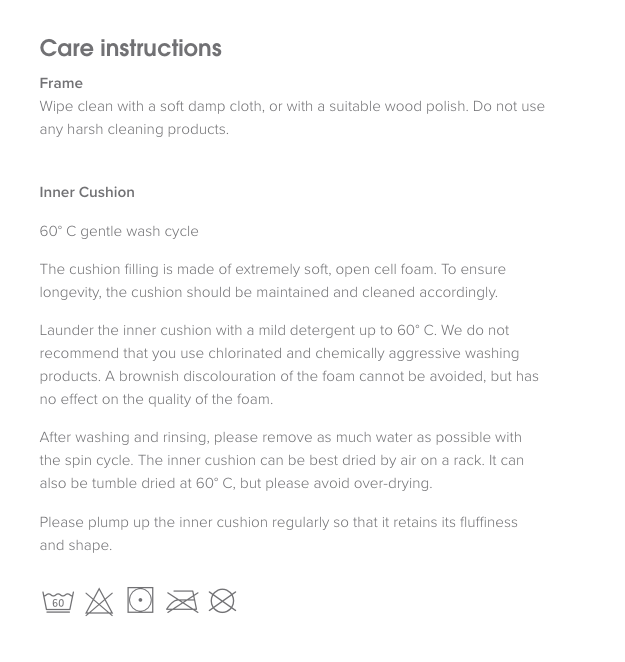Image resolution: width=625 pixels, height=662 pixels.
Task: Click the Care instructions heading
Action: 130,48
